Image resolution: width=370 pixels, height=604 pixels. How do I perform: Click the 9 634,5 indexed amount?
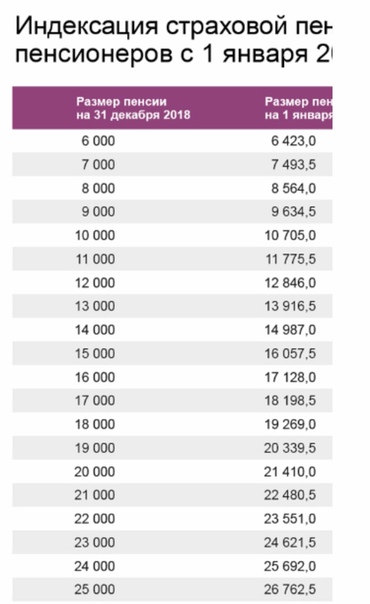pos(293,211)
